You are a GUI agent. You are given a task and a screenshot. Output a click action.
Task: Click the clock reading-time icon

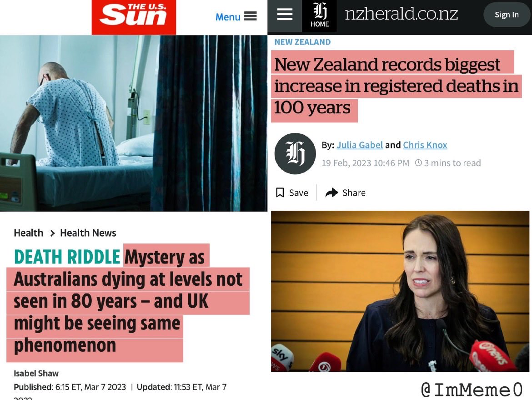(418, 163)
